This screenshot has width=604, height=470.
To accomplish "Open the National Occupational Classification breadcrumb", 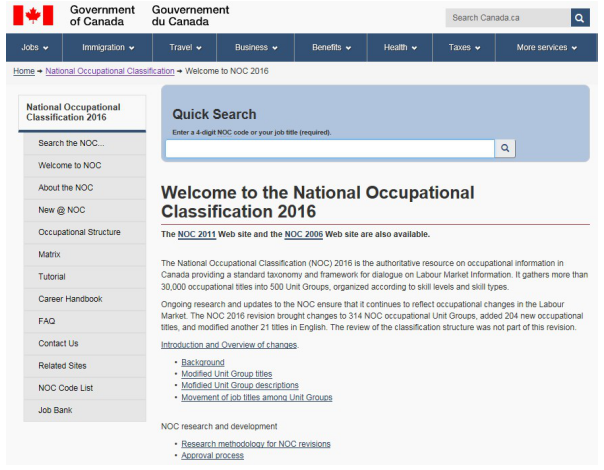I will tap(110, 71).
